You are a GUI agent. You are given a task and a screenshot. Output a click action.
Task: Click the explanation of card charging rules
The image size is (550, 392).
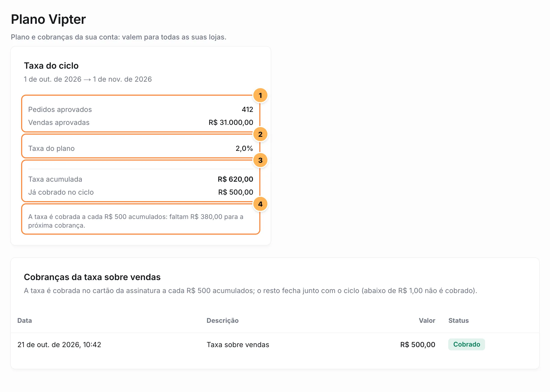click(250, 291)
